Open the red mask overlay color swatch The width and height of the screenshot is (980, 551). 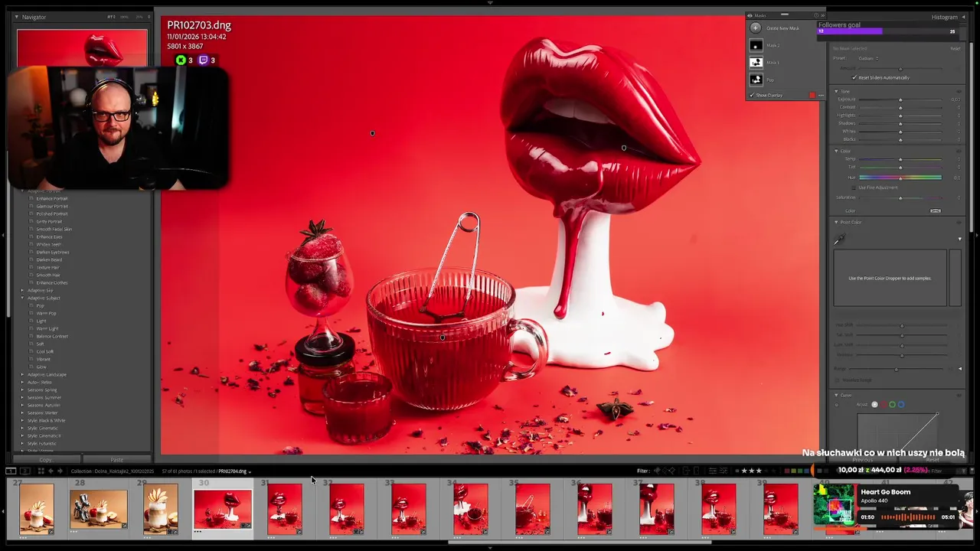click(x=812, y=96)
